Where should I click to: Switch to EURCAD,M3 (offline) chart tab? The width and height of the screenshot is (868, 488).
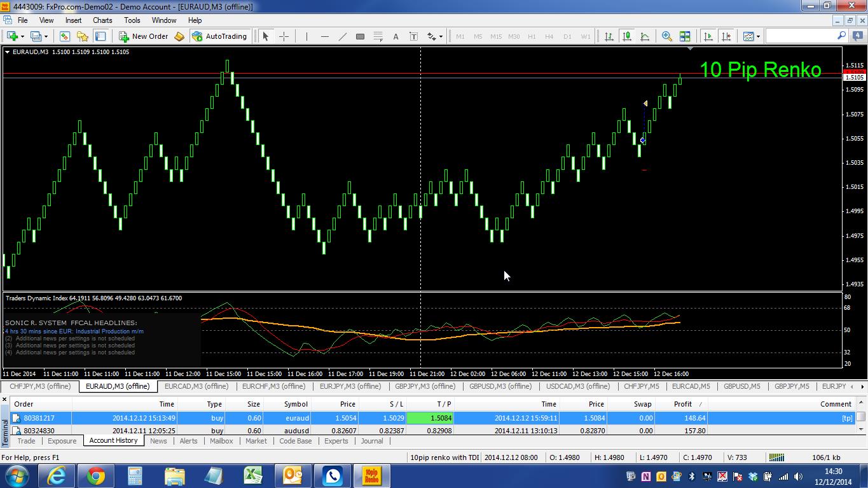point(196,386)
